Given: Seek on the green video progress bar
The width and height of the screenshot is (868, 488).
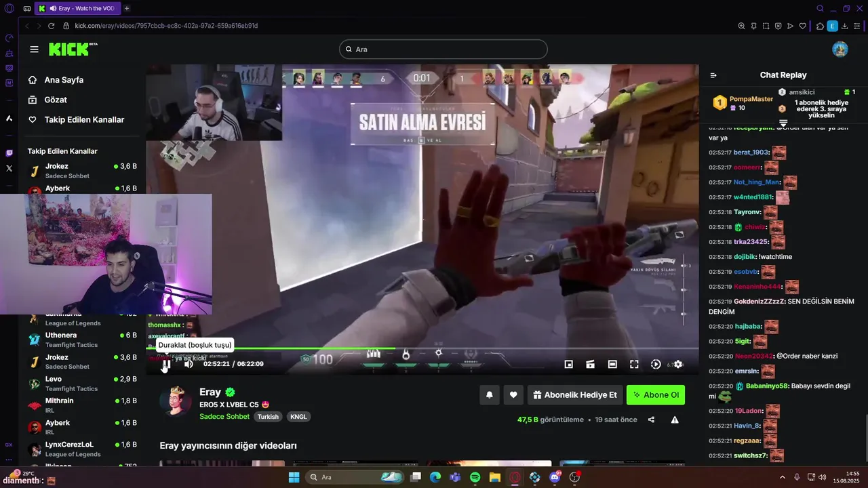Looking at the screenshot, I should (422, 349).
